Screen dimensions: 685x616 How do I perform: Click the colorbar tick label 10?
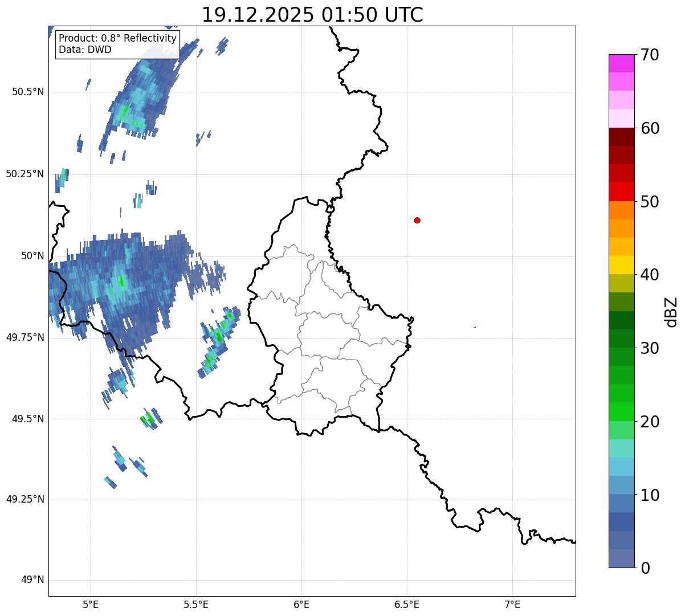point(650,495)
